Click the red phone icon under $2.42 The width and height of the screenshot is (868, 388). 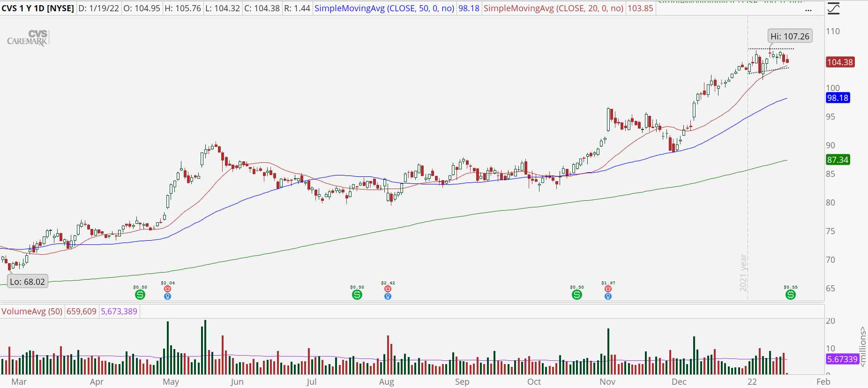(388, 289)
